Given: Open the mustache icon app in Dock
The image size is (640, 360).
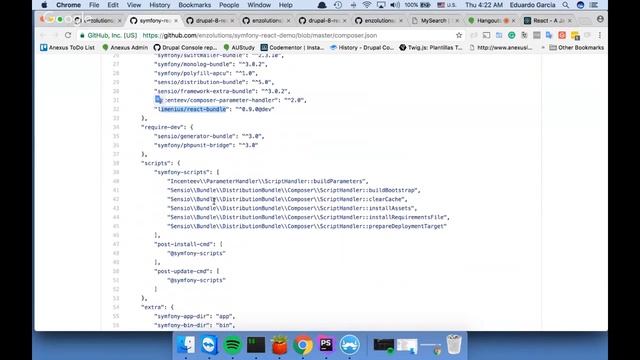Looking at the screenshot, I should pos(350,345).
